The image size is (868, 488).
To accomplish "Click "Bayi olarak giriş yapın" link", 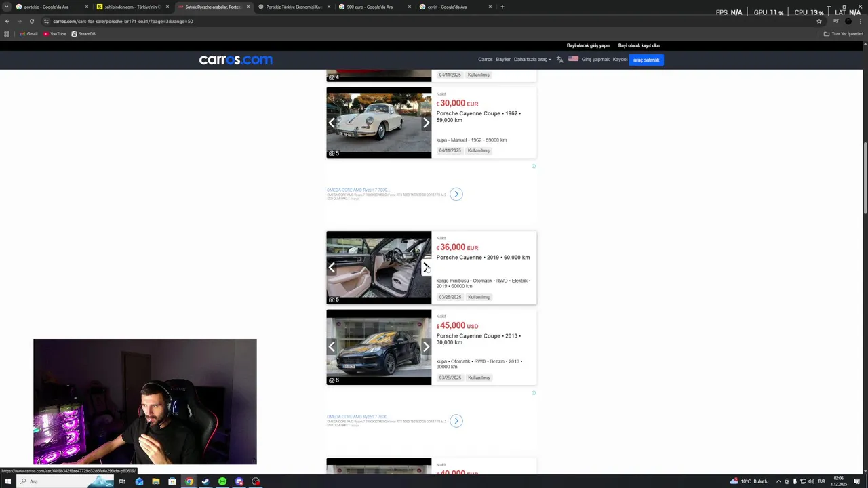I will point(589,45).
